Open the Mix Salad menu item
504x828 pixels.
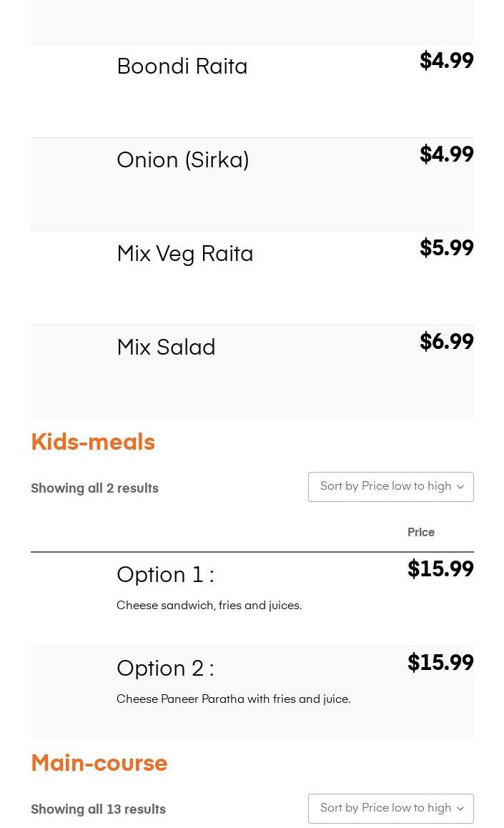[166, 348]
